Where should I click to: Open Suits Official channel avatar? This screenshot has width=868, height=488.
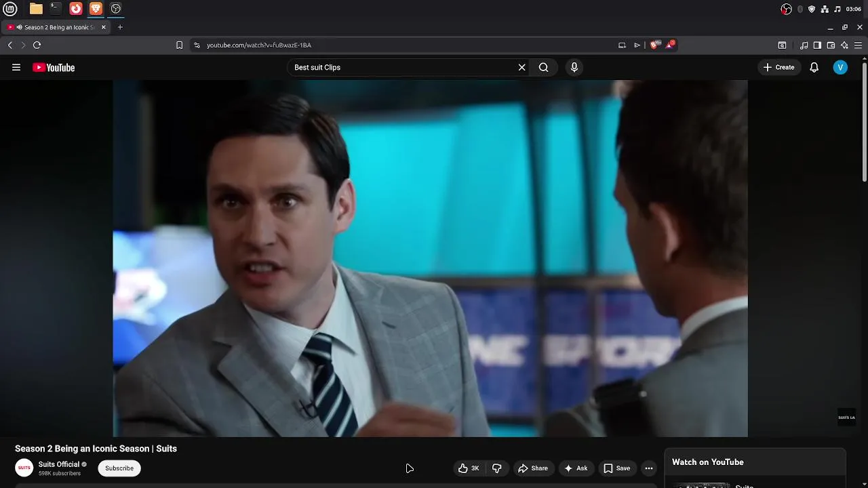click(x=24, y=468)
